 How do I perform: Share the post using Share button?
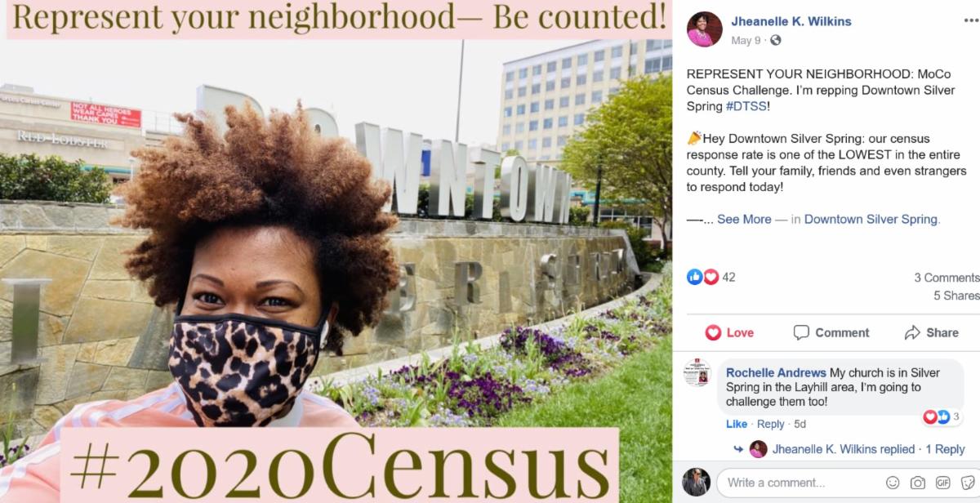coord(932,332)
